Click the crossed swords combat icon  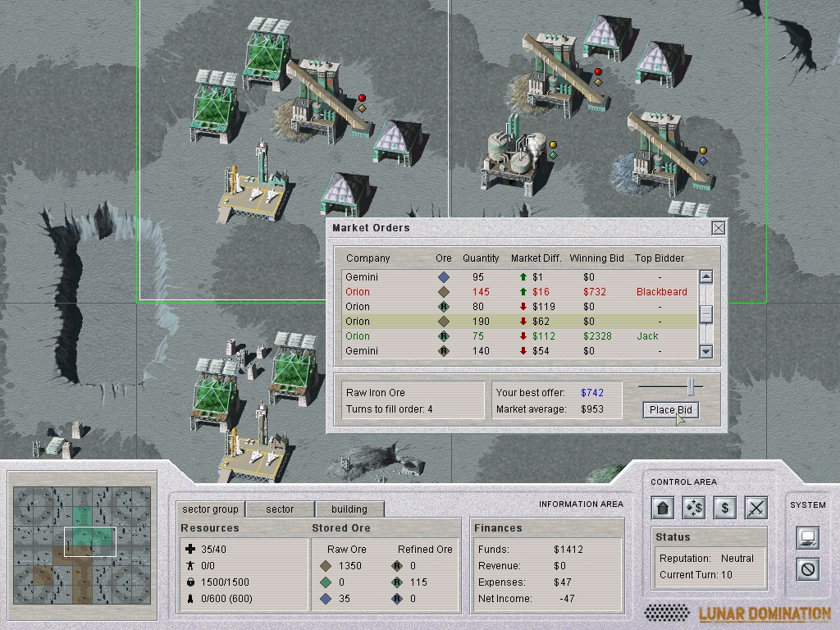[756, 508]
